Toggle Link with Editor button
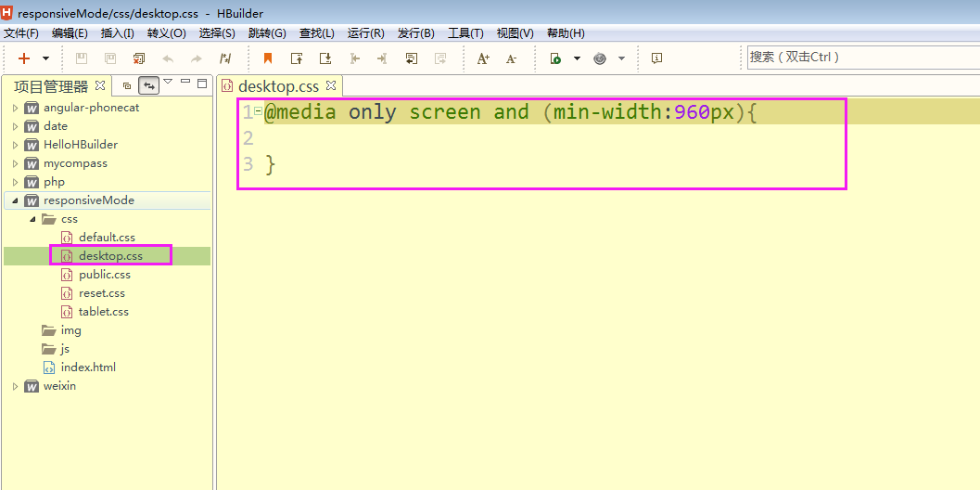This screenshot has height=490, width=980. pyautogui.click(x=148, y=85)
